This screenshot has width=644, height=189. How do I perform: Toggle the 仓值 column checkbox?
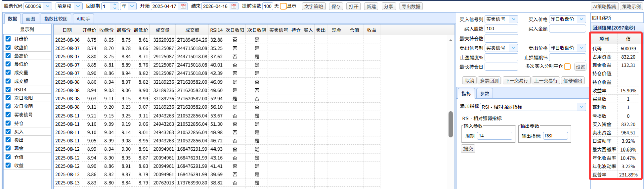pyautogui.click(x=8, y=157)
